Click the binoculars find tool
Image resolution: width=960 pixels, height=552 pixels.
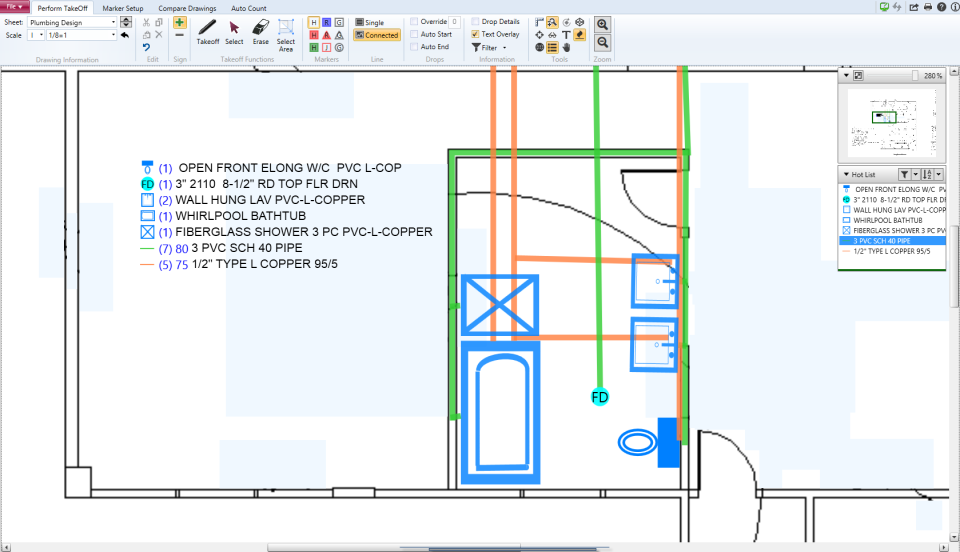[552, 35]
